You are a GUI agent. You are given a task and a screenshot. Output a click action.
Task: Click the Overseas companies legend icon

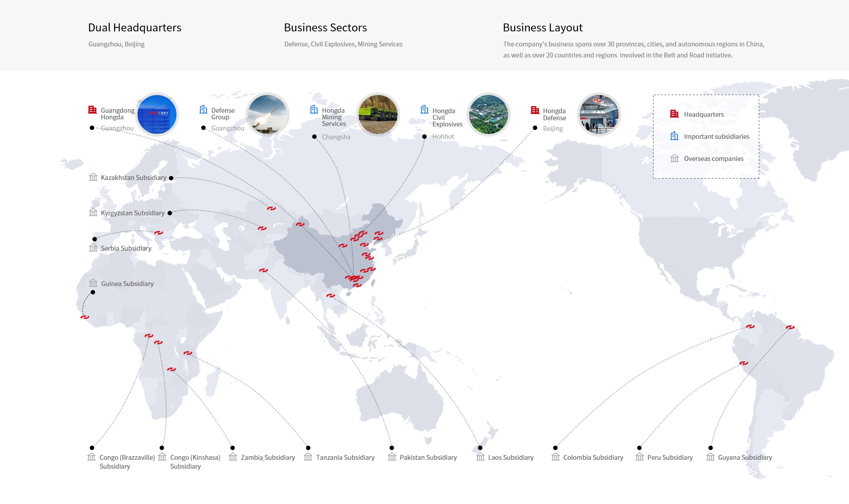[674, 158]
